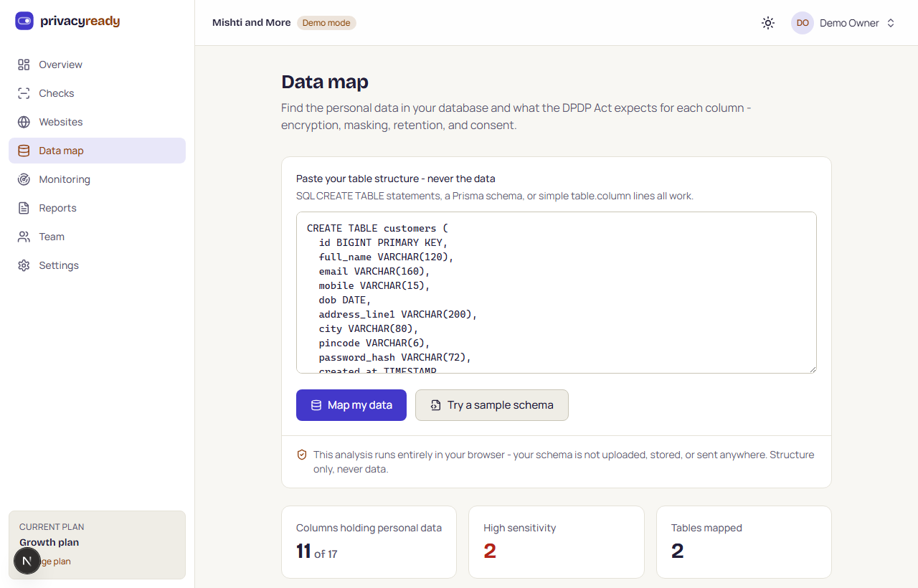Click the Checks scan icon
The height and width of the screenshot is (588, 918).
24,93
